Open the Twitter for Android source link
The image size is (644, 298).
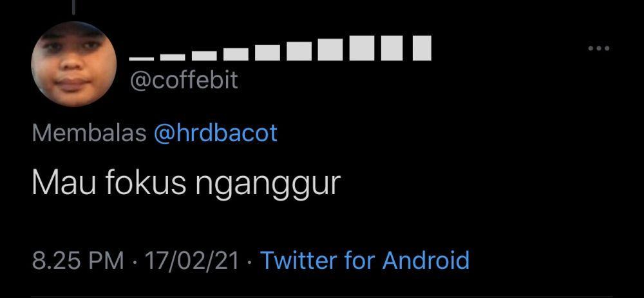click(365, 260)
